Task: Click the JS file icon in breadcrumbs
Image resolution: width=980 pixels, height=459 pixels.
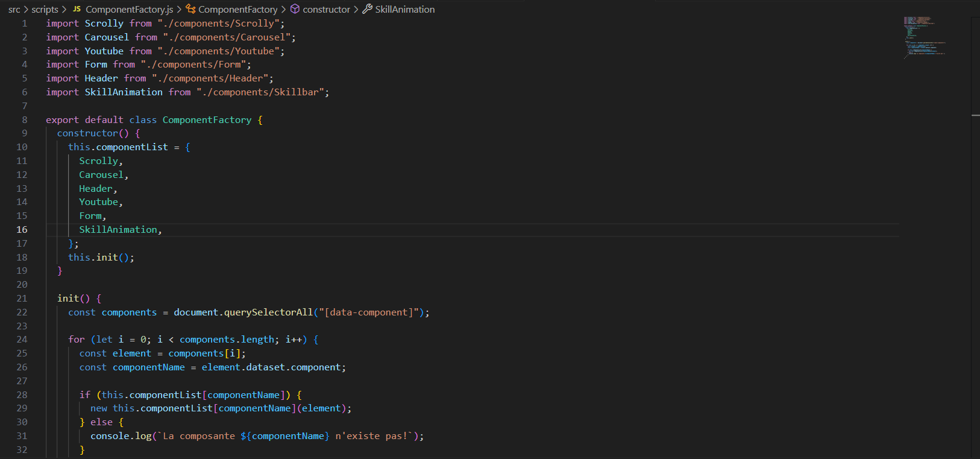Action: click(77, 9)
